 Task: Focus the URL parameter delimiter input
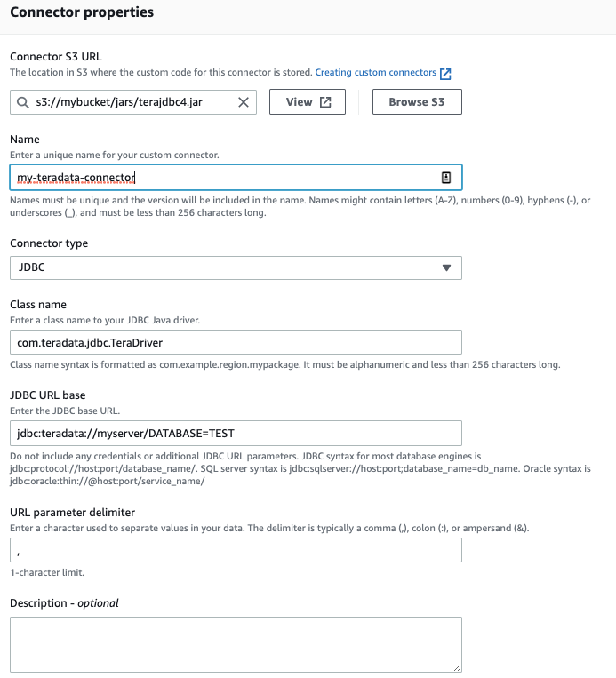(x=236, y=551)
